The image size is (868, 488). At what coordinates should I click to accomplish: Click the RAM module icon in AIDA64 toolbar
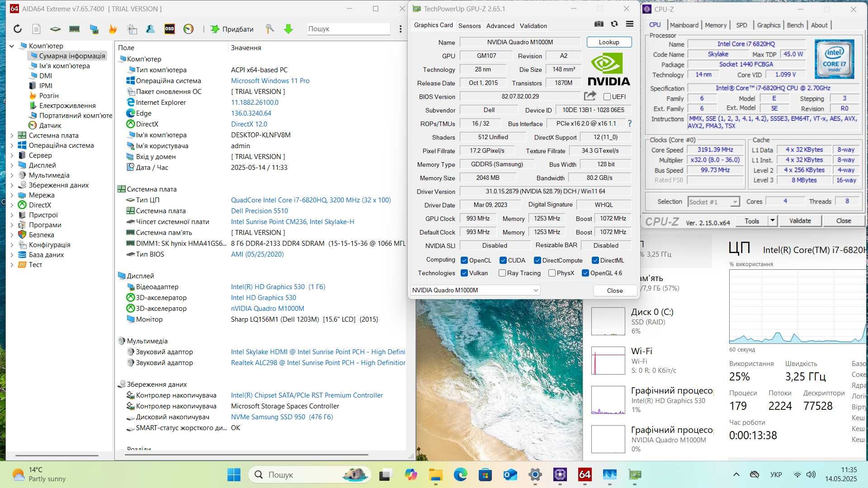pos(74,29)
